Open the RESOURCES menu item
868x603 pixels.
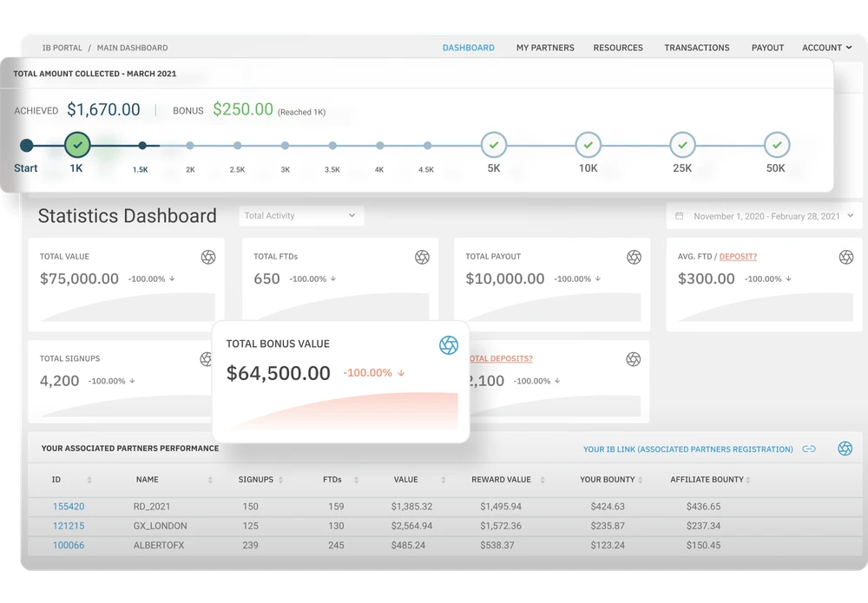(618, 48)
